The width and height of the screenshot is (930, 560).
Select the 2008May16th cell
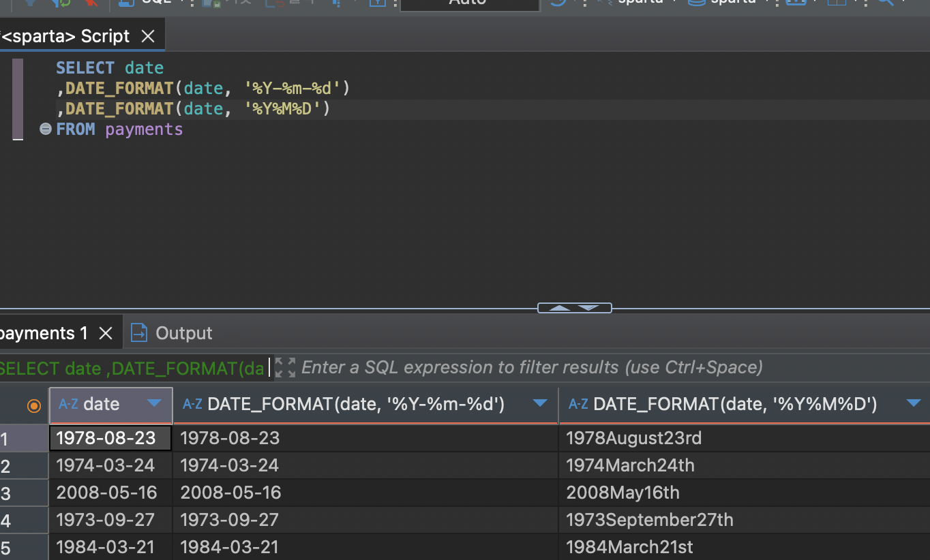click(x=744, y=493)
